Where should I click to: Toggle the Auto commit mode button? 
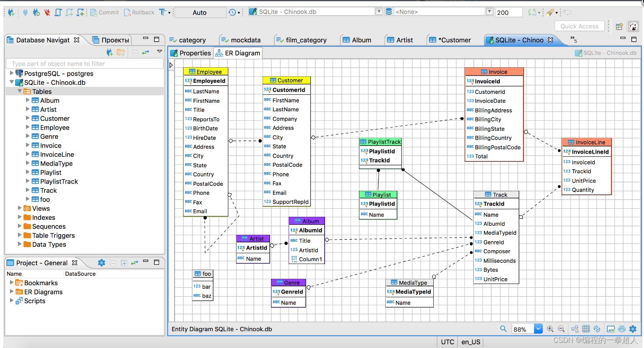coord(200,12)
